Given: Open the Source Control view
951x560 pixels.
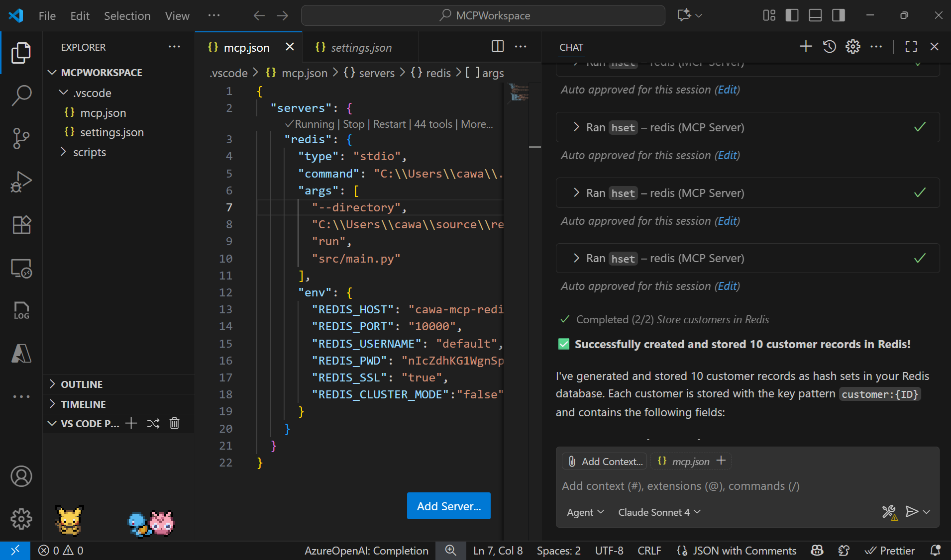Looking at the screenshot, I should coord(21,139).
